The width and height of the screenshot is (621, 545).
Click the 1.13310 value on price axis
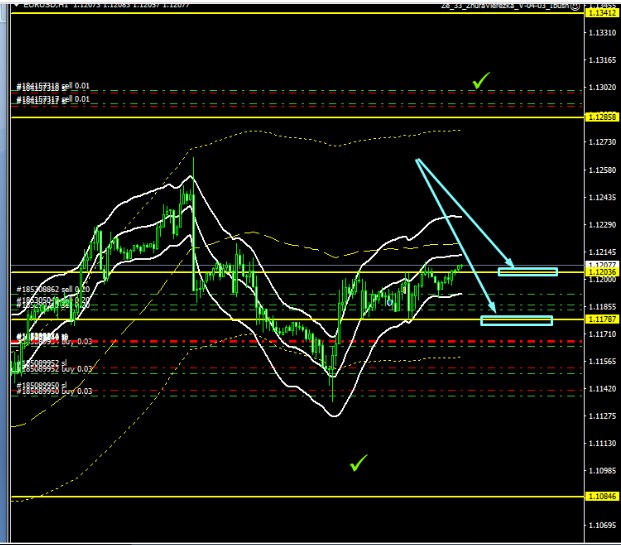[x=602, y=33]
